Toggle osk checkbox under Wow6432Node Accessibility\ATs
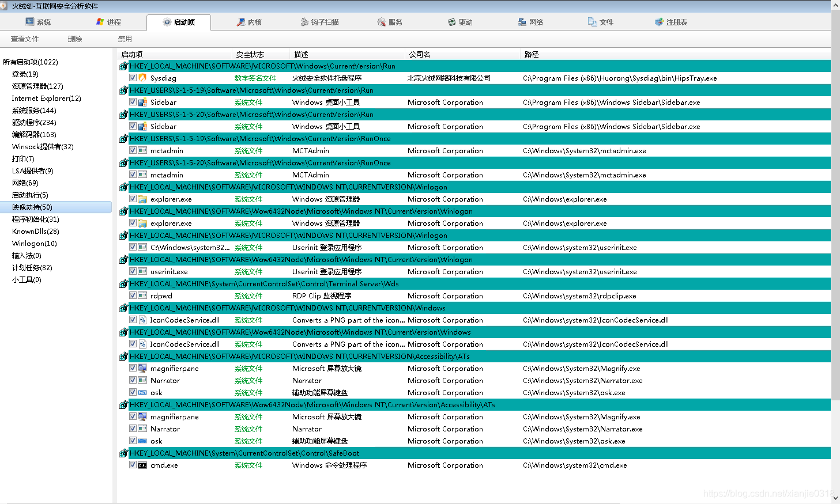Viewport: 840px width, 504px height. 133,441
